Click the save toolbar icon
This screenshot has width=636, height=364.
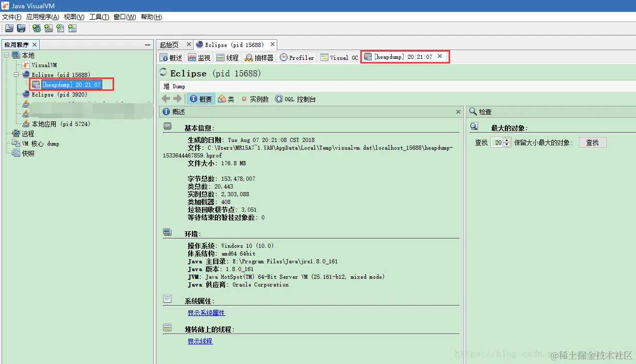tap(21, 28)
